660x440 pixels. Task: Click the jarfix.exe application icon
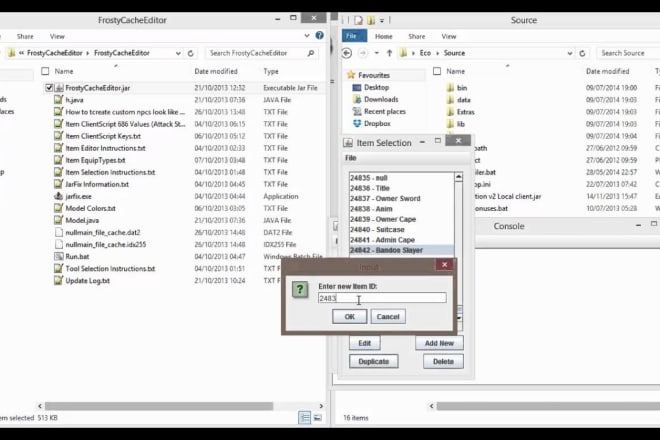click(59, 196)
